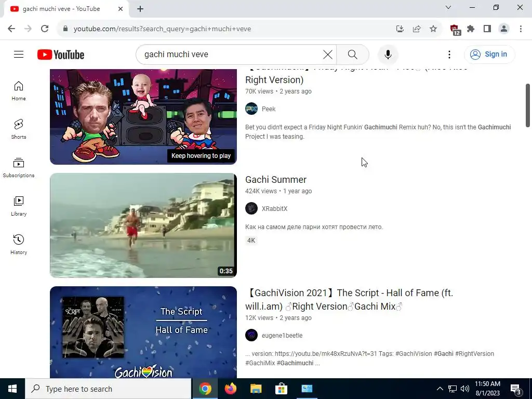Click XRabbitX channel avatar
The height and width of the screenshot is (399, 532).
tap(251, 208)
